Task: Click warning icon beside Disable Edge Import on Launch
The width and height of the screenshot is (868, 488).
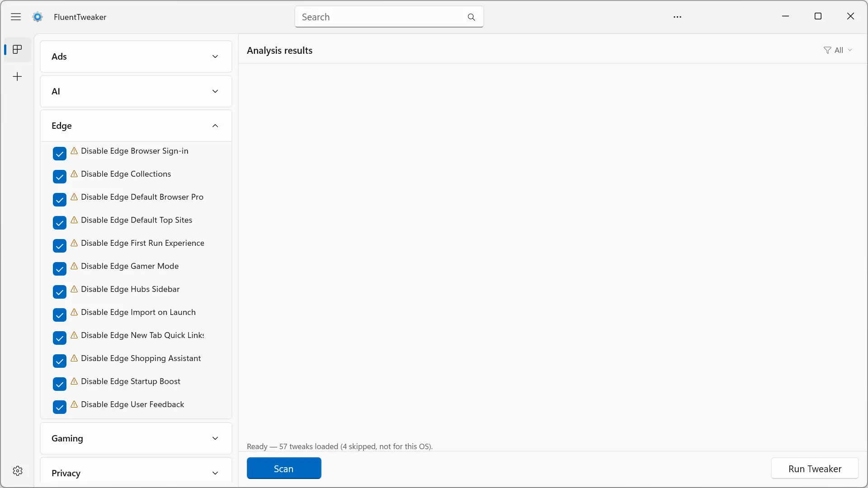Action: click(74, 312)
